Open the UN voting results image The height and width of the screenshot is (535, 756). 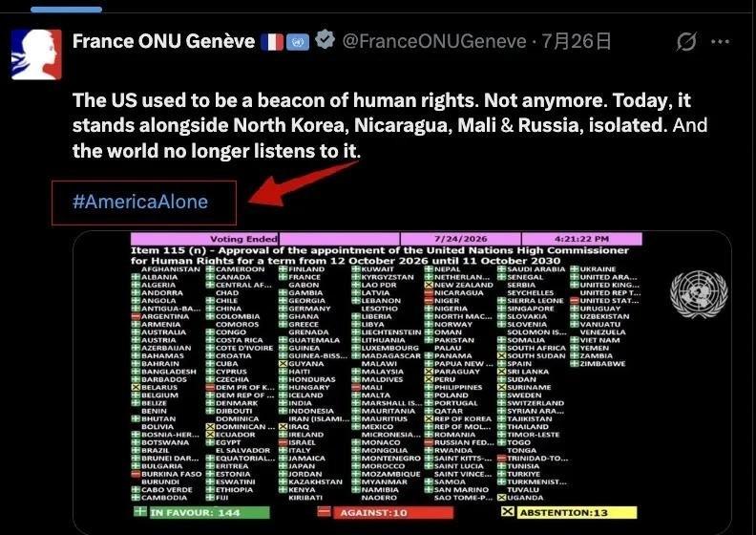[x=402, y=382]
